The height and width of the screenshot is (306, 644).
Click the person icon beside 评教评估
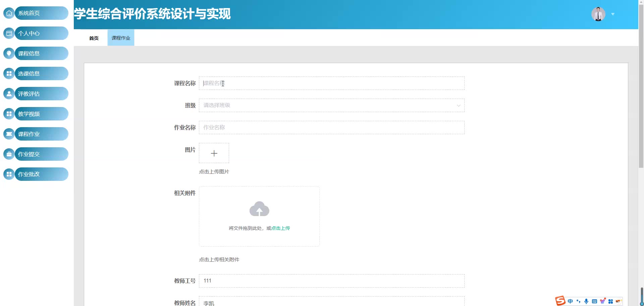[x=9, y=94]
